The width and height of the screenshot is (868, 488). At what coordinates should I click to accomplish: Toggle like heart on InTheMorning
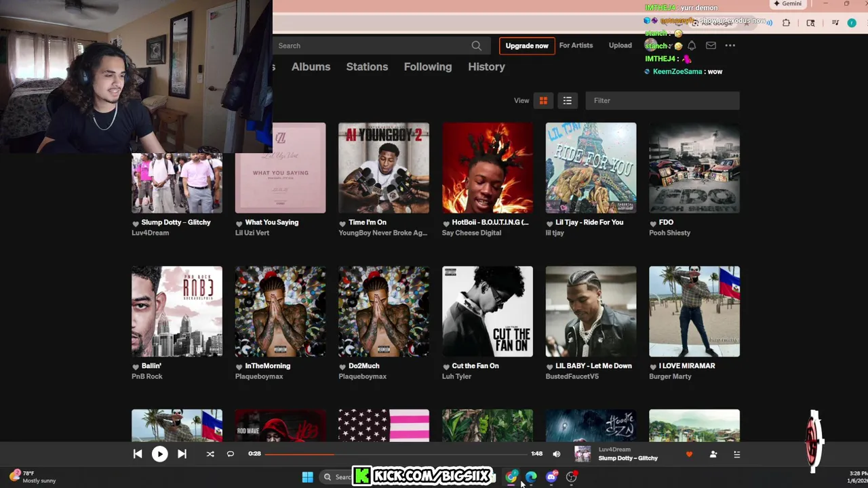(x=239, y=367)
